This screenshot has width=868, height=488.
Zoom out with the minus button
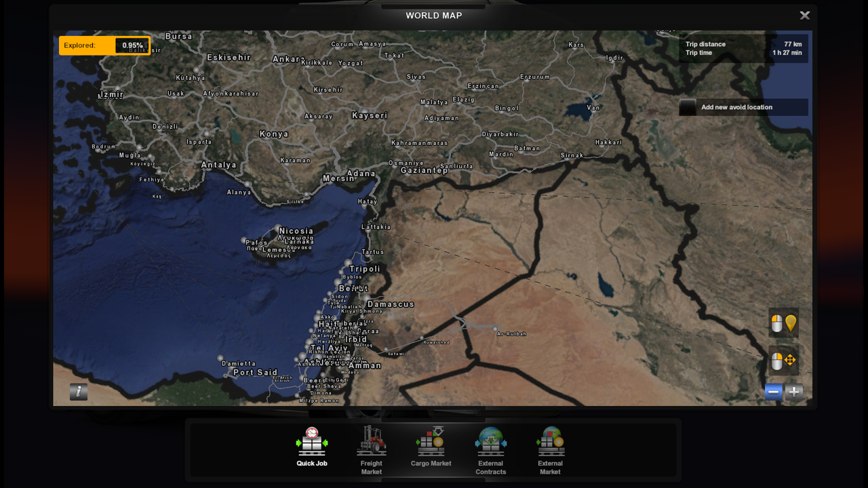[x=773, y=392]
